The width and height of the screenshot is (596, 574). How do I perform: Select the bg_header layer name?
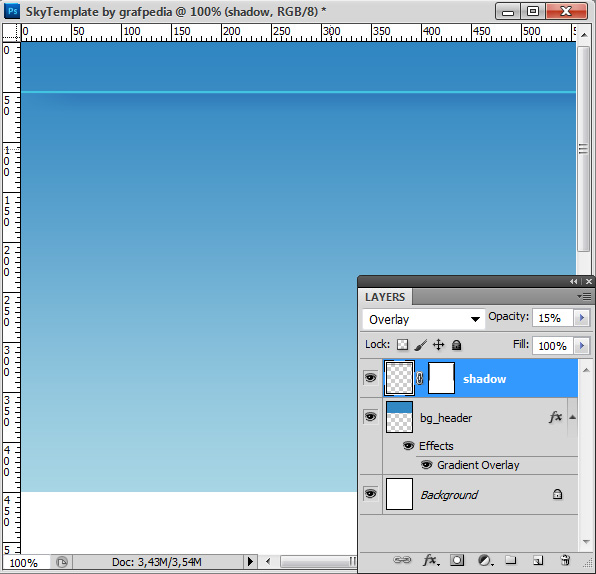pyautogui.click(x=446, y=418)
